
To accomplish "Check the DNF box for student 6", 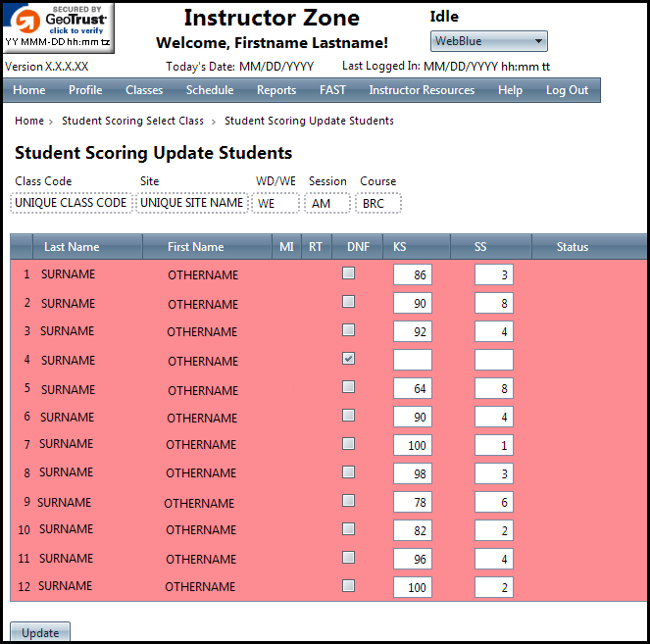I will click(x=348, y=416).
